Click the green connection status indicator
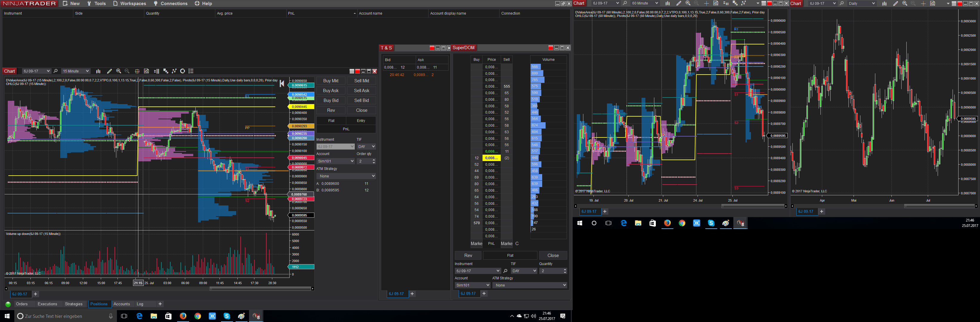 (8, 304)
